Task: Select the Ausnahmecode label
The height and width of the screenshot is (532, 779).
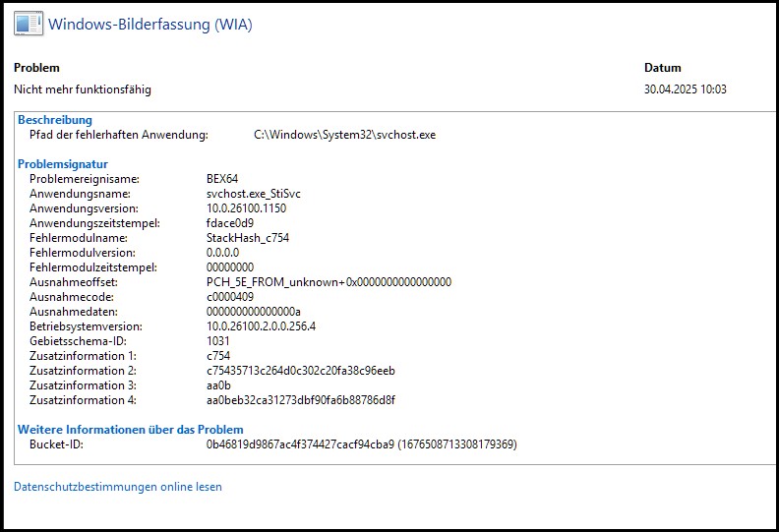Action: pos(72,297)
